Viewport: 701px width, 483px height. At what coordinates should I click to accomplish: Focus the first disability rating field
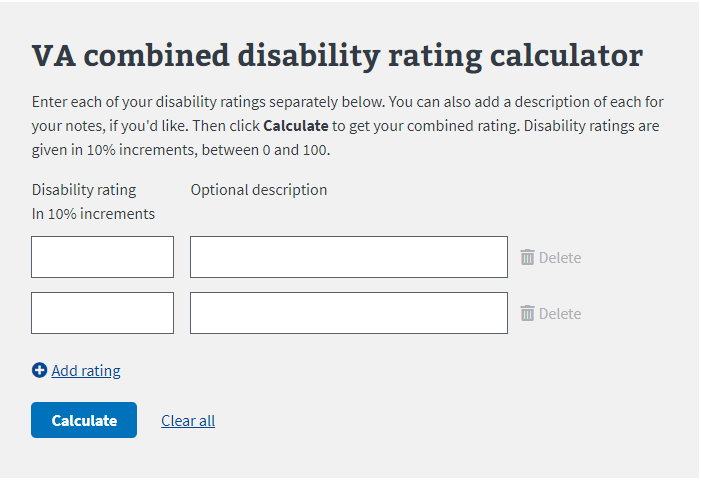click(x=103, y=257)
